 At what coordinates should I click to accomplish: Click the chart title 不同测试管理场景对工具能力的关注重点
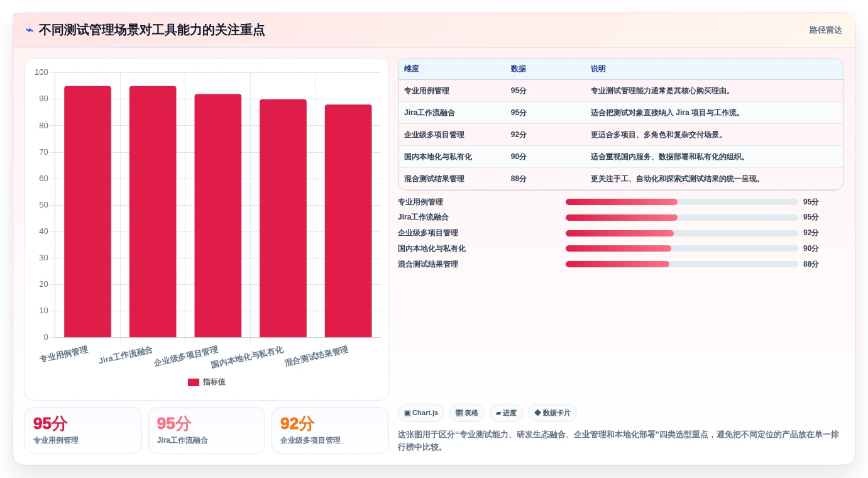click(x=151, y=30)
